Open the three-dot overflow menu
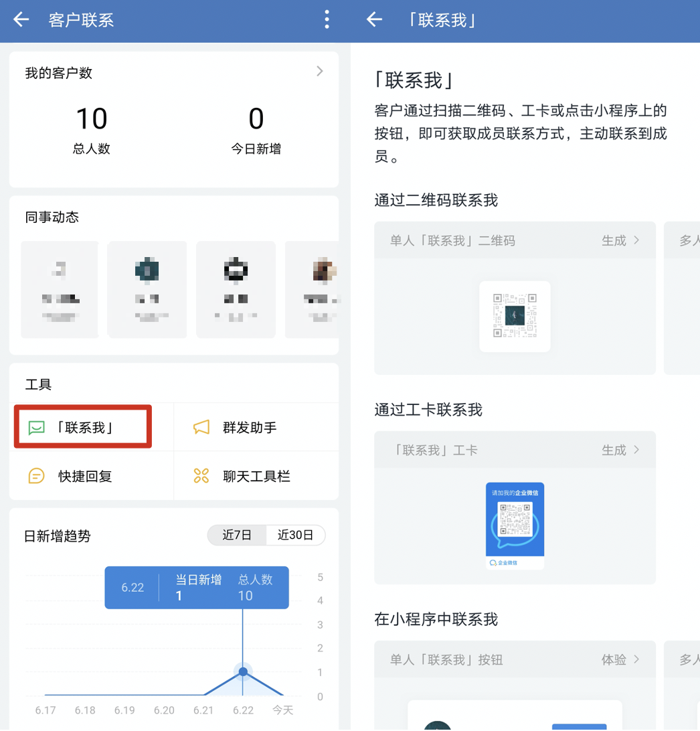 coord(327,20)
